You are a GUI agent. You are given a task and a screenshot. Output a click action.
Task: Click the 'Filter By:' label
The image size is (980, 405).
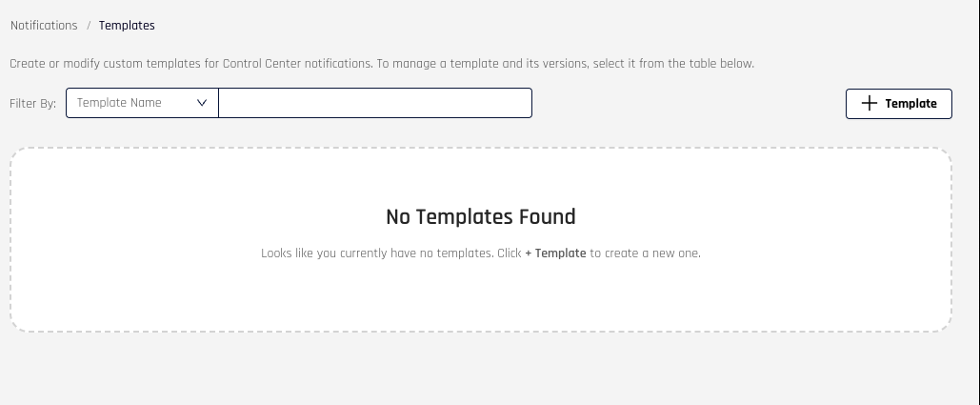pos(33,103)
